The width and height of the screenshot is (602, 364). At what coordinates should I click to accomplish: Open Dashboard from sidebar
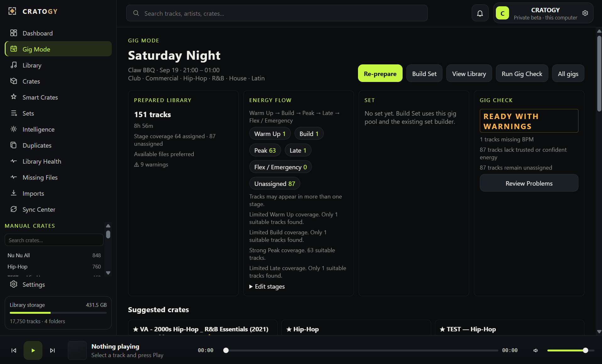(x=58, y=33)
